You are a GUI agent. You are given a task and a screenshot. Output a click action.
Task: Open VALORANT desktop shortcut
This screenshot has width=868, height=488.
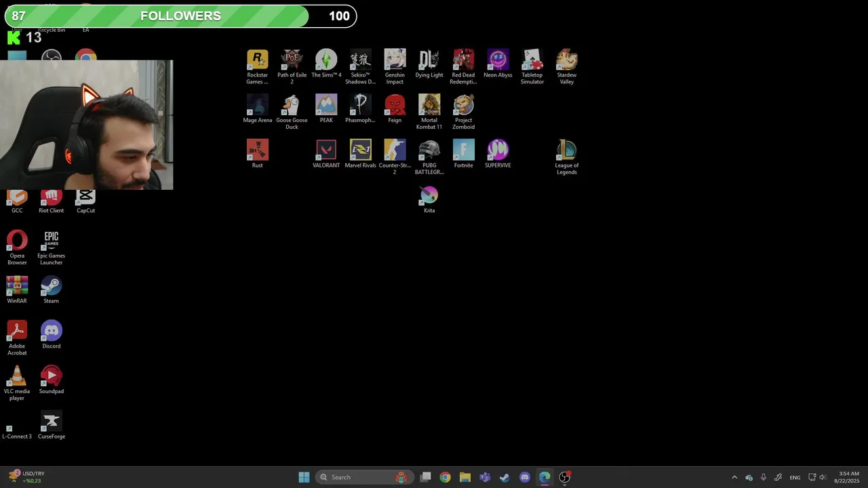click(326, 154)
